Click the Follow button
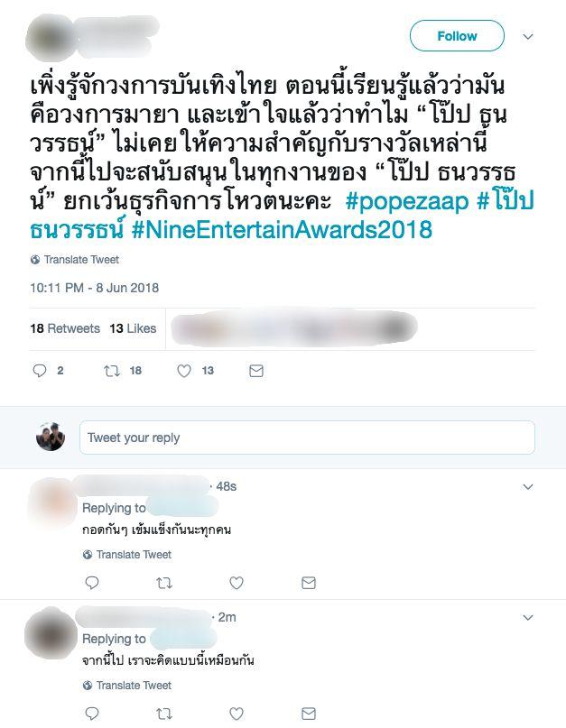Screen dimensions: 566x728 [457, 36]
